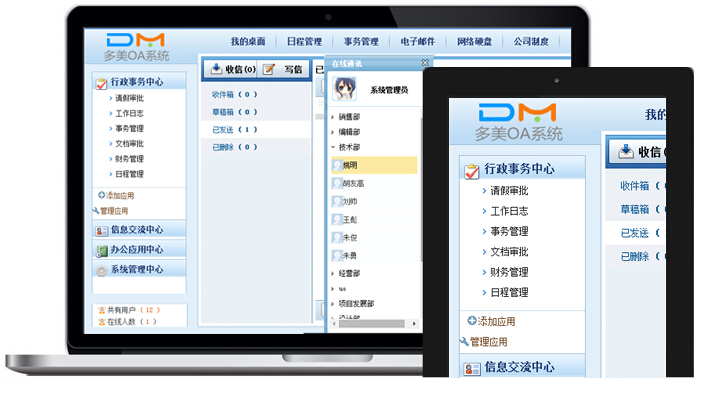Click the 系统管理员 avatar picture in chat panel

[344, 89]
